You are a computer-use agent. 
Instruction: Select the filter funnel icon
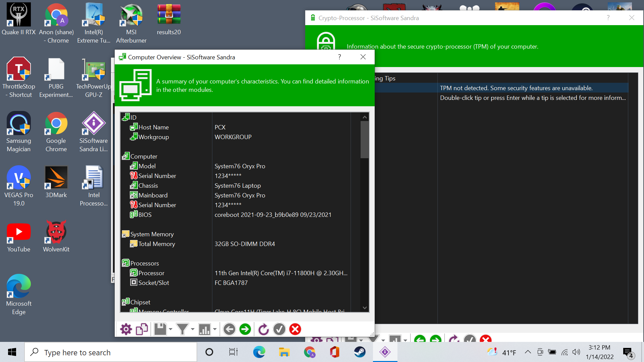click(182, 329)
